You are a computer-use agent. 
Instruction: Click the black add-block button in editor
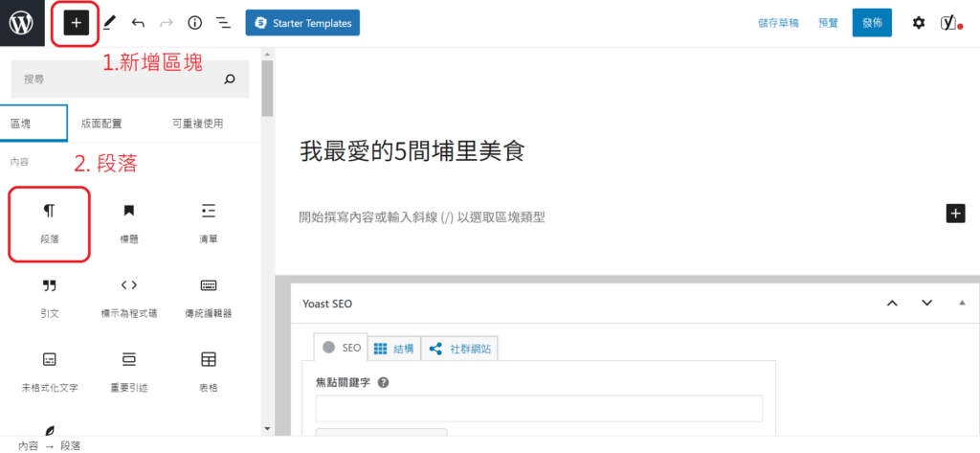click(955, 214)
